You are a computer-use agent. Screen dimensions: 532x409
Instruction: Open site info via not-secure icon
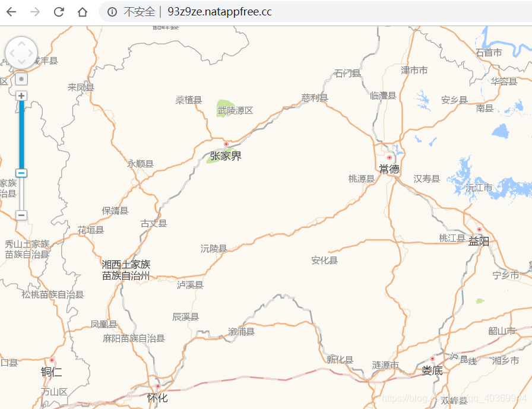point(112,12)
